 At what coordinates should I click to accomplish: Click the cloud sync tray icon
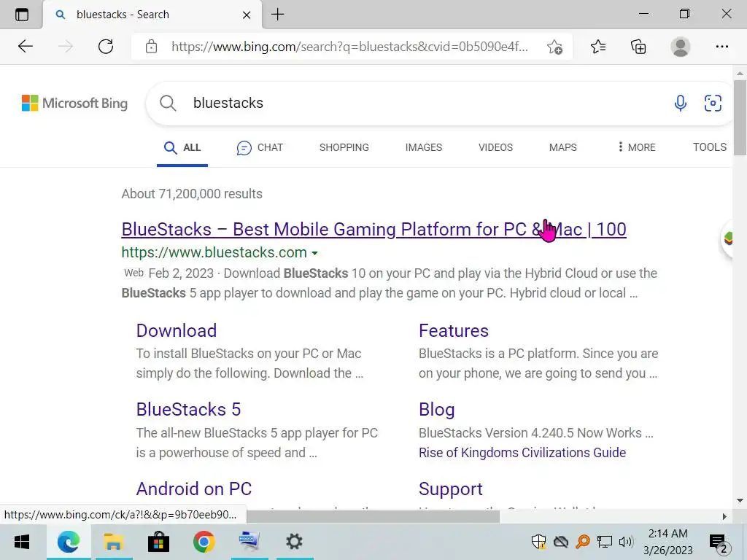coord(561,542)
